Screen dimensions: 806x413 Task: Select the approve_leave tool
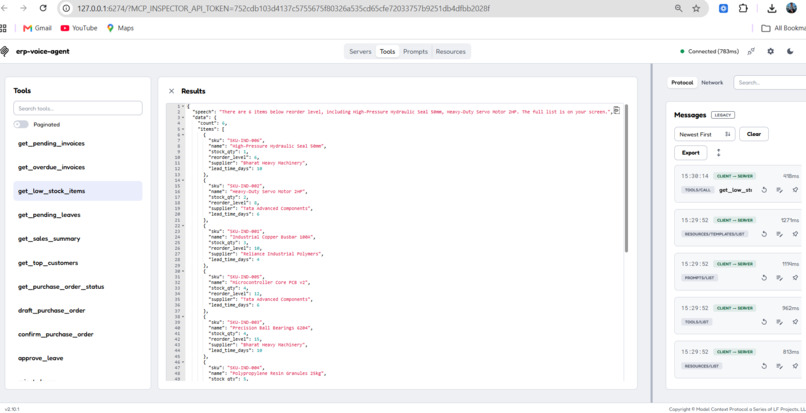(78, 358)
